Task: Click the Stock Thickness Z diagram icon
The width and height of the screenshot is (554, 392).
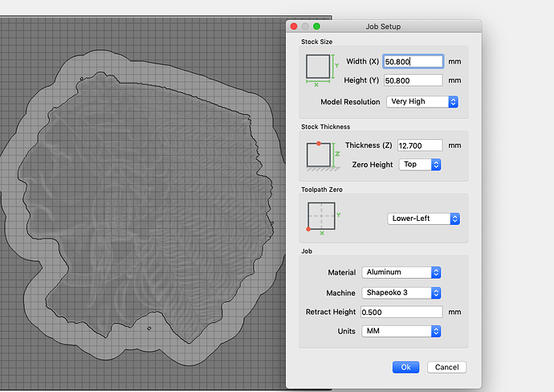Action: pyautogui.click(x=319, y=155)
